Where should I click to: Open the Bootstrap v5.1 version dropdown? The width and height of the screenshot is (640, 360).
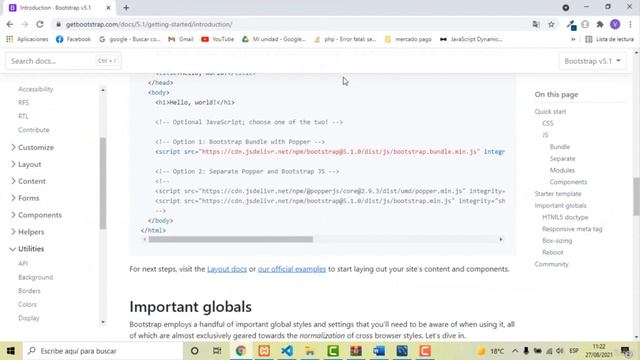[x=592, y=61]
